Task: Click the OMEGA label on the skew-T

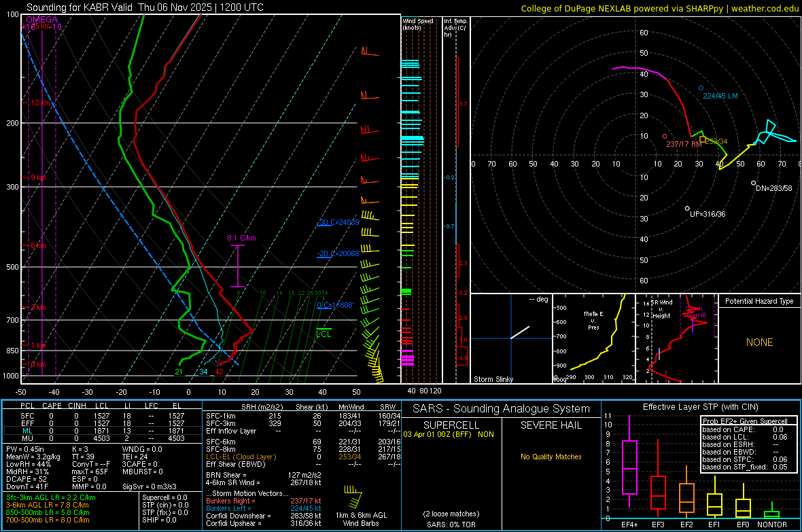Action: click(x=42, y=20)
